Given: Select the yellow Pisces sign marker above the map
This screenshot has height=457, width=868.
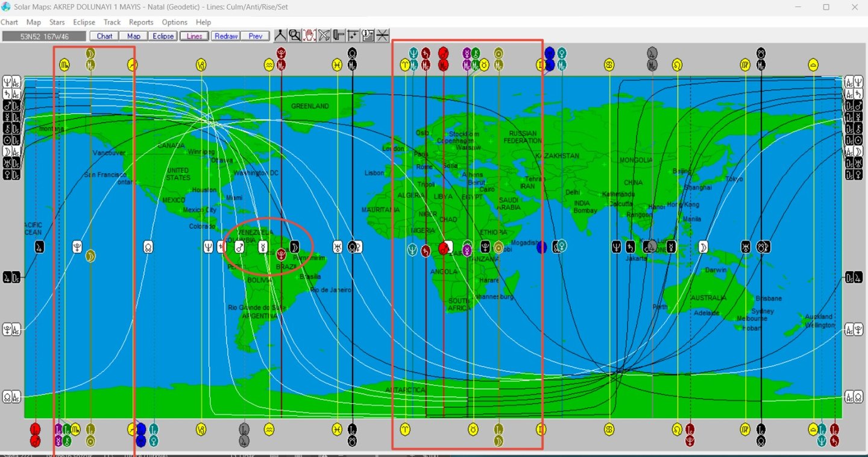Looking at the screenshot, I should pyautogui.click(x=337, y=65).
